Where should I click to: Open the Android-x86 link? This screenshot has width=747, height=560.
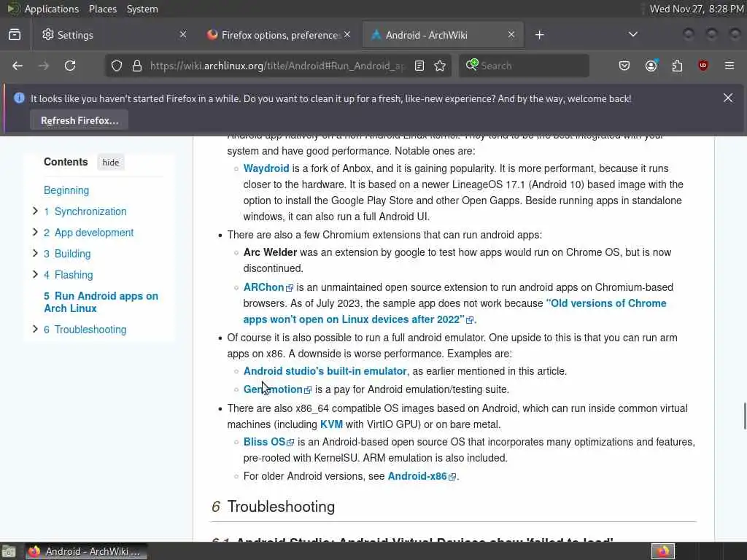[422, 475]
